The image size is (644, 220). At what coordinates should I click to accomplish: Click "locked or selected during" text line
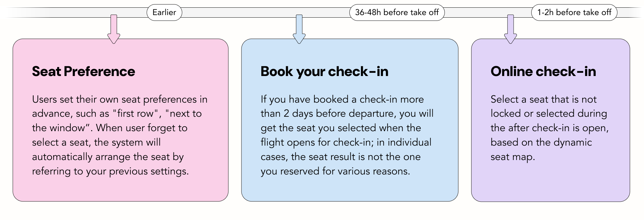coord(549,114)
